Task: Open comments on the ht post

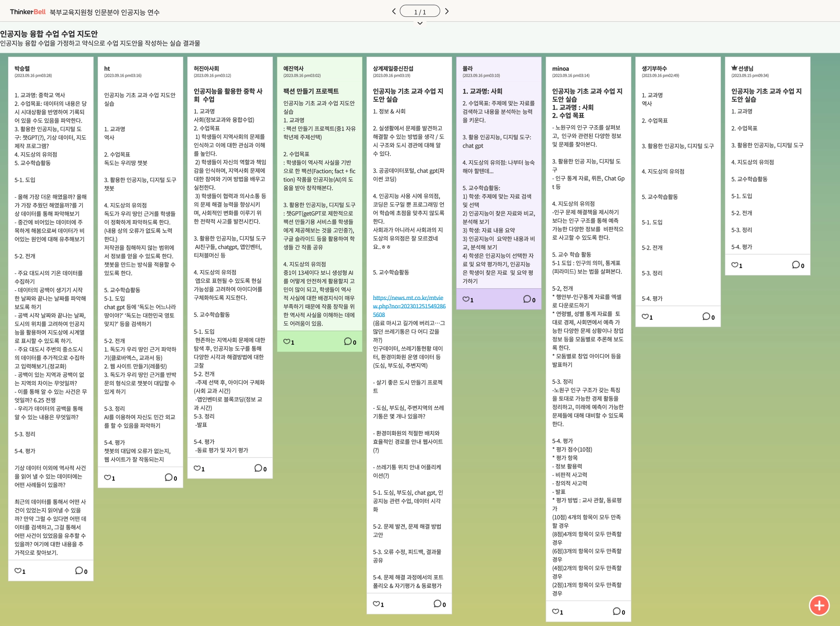Action: [x=169, y=477]
